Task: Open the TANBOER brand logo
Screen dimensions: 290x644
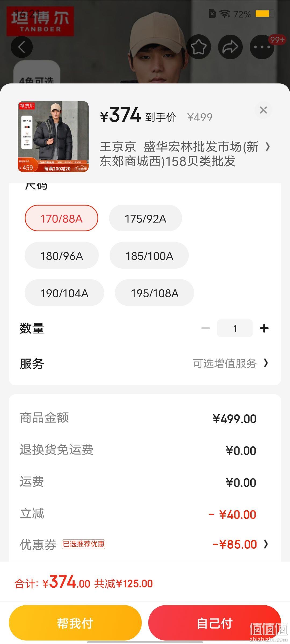Action: pyautogui.click(x=40, y=21)
